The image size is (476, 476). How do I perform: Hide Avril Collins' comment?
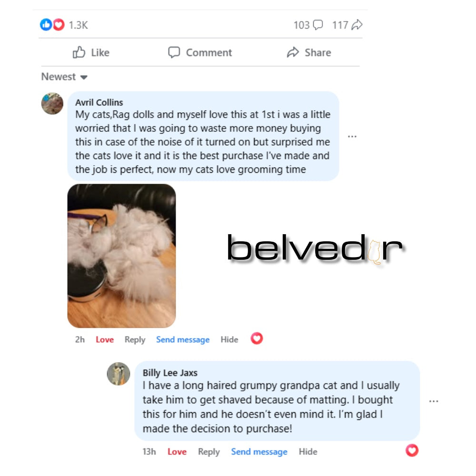[229, 339]
